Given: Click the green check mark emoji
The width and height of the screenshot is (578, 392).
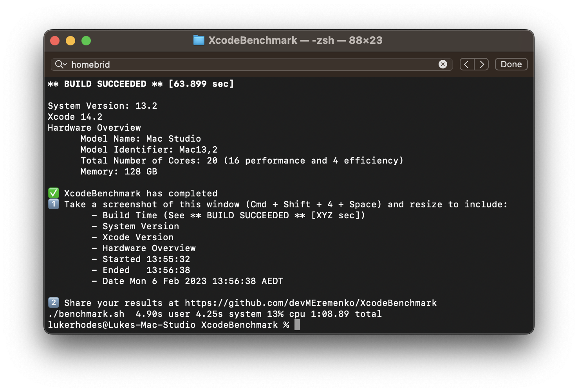Looking at the screenshot, I should (54, 193).
